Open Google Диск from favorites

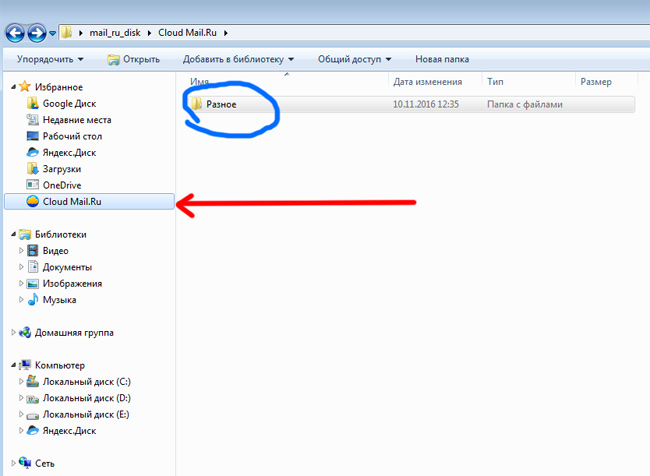(x=68, y=104)
